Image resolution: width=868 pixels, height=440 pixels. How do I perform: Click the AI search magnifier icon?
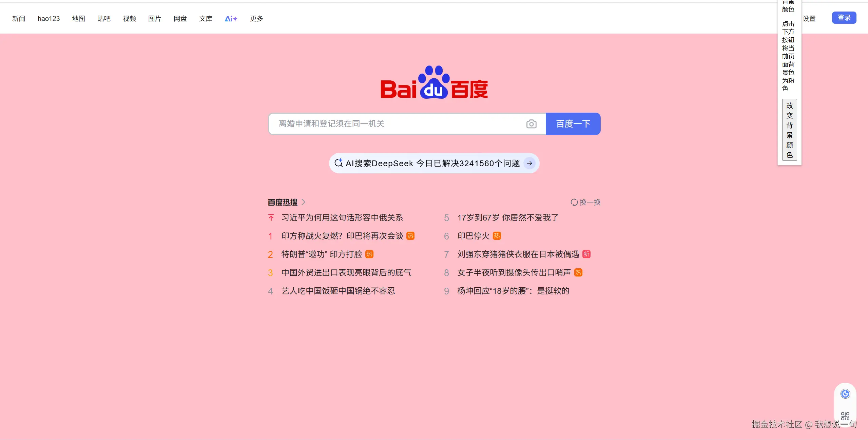click(339, 163)
